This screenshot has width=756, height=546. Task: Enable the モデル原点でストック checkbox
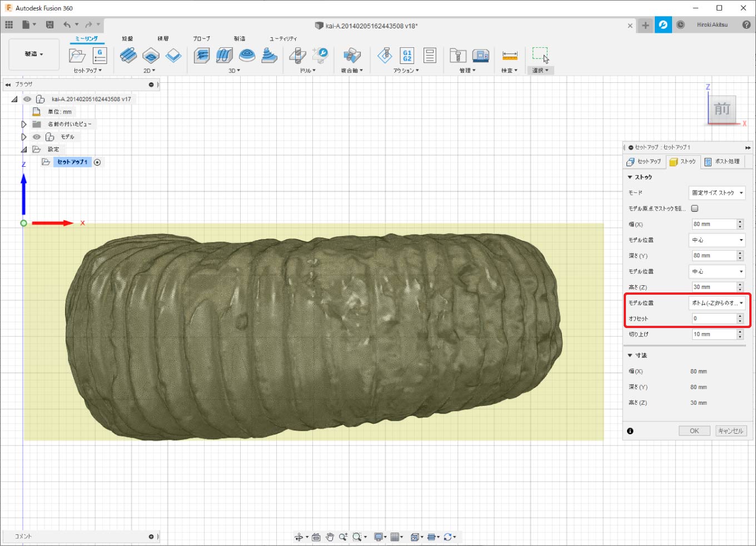[694, 209]
